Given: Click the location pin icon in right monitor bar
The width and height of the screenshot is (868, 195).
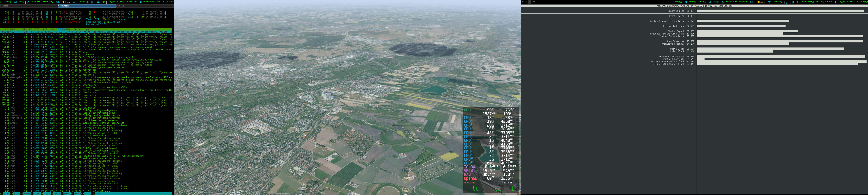Looking at the screenshot, I should click(835, 2).
